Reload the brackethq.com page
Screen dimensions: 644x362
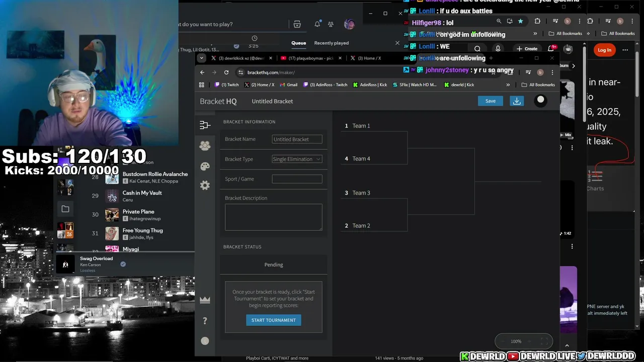(226, 72)
